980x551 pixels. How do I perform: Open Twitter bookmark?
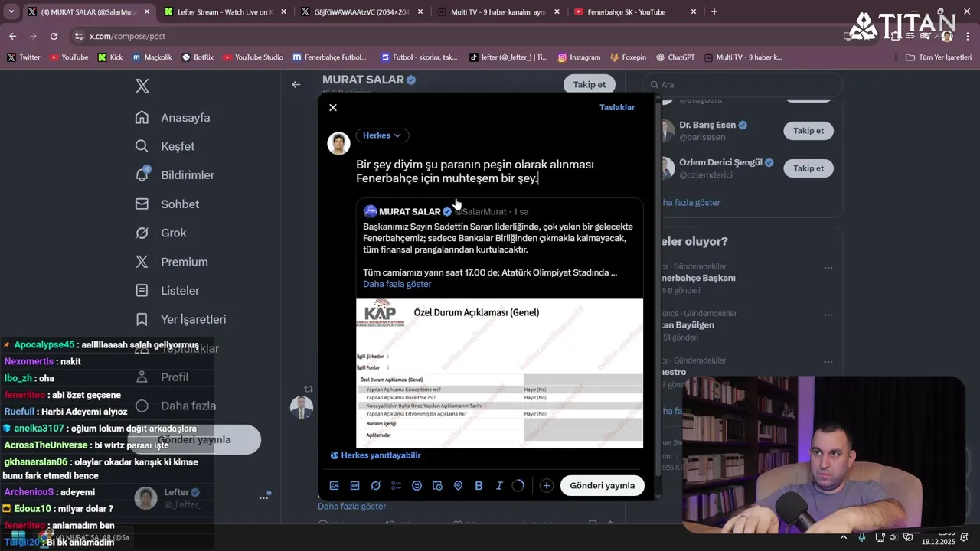24,57
